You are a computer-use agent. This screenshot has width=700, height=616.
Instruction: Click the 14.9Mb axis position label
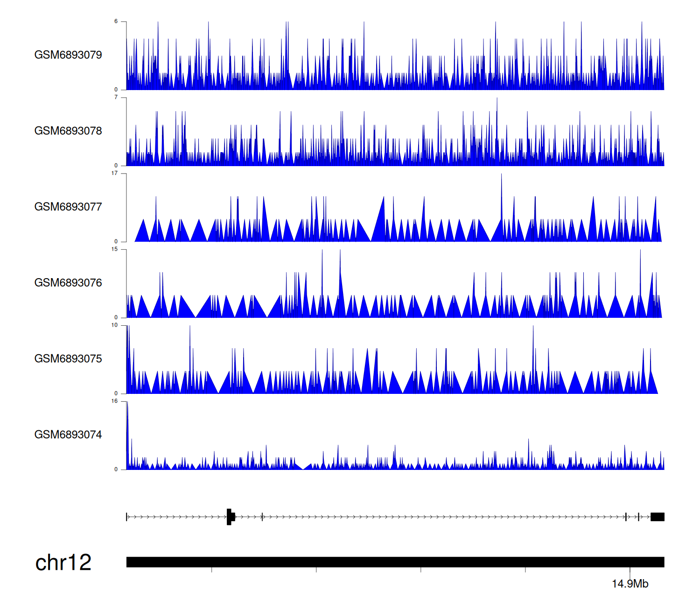click(630, 584)
